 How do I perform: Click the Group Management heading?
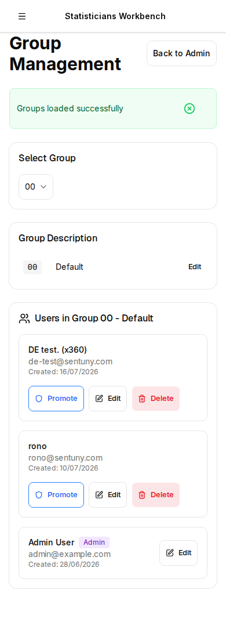click(x=65, y=54)
